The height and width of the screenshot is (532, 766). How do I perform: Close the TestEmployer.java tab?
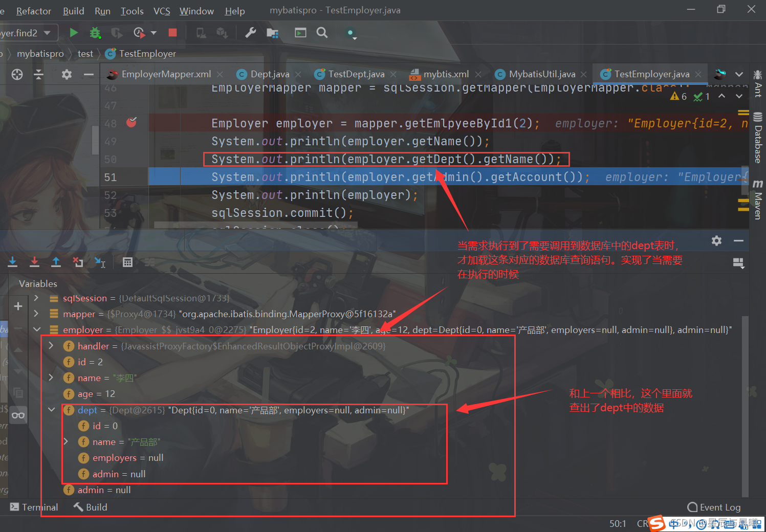coord(698,74)
